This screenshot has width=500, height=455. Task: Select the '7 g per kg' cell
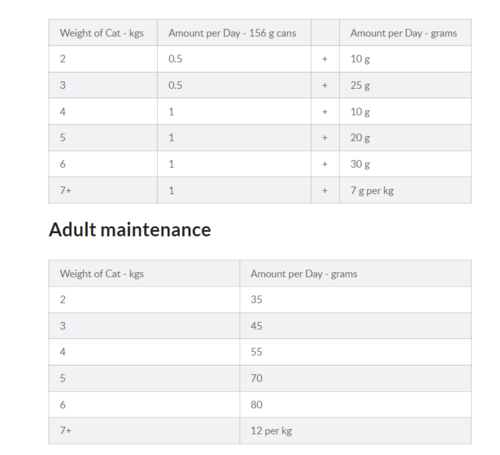coord(405,190)
